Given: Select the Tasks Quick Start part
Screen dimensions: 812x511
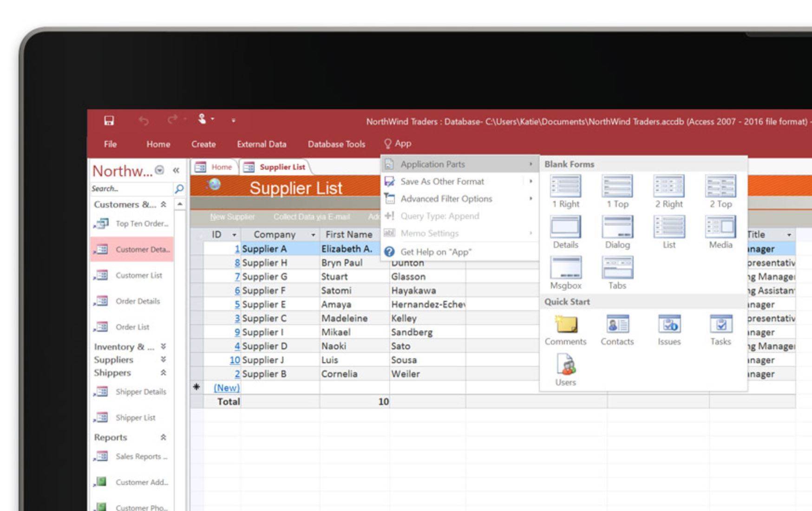Looking at the screenshot, I should tap(720, 329).
